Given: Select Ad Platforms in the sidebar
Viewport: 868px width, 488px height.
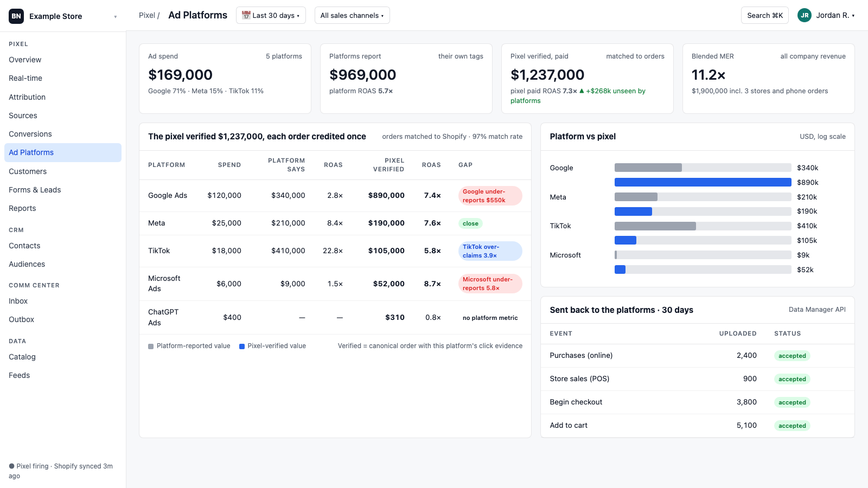Looking at the screenshot, I should pos(63,152).
